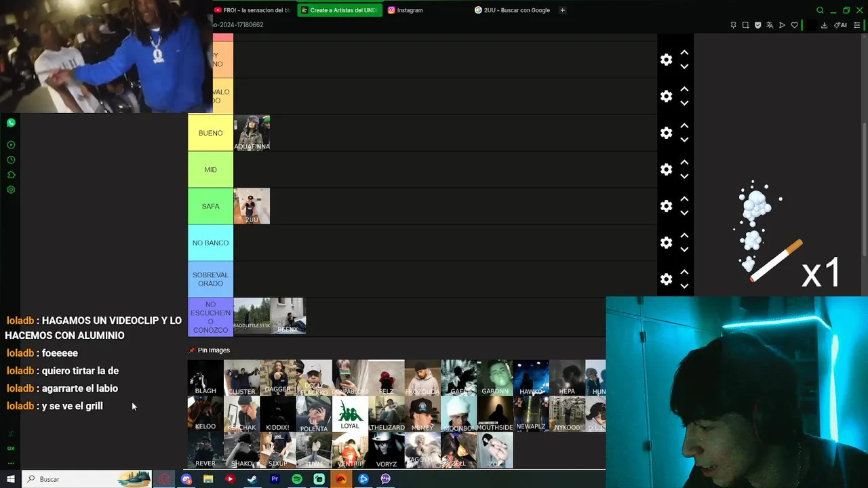The width and height of the screenshot is (868, 488).
Task: Open Steam from the taskbar
Action: click(x=252, y=479)
